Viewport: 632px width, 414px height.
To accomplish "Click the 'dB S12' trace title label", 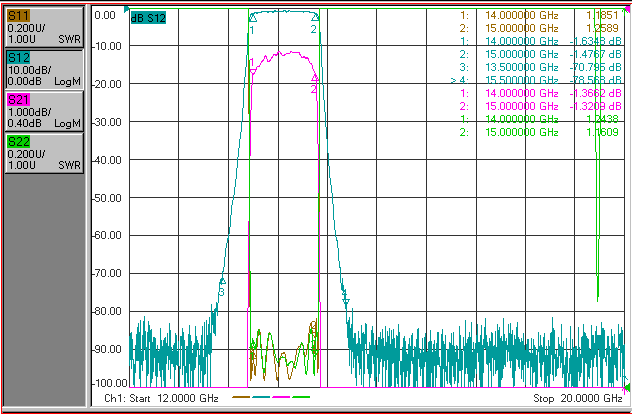I will click(x=148, y=18).
